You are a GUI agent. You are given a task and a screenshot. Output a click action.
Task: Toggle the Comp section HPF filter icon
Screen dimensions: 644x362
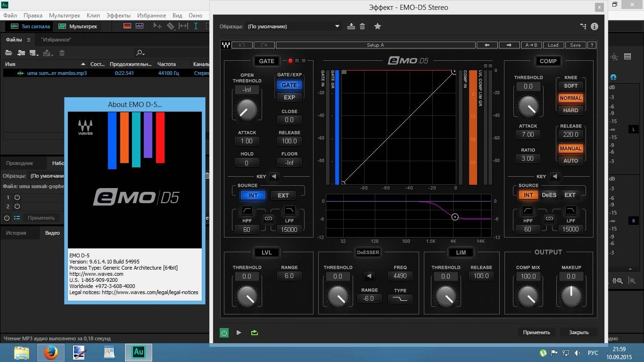click(x=528, y=210)
